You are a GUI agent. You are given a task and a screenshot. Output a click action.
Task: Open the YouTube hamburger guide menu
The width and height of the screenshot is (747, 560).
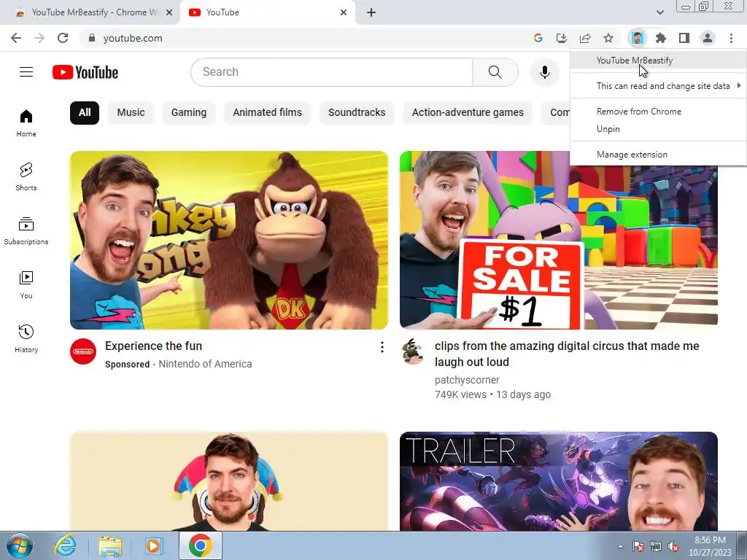26,72
